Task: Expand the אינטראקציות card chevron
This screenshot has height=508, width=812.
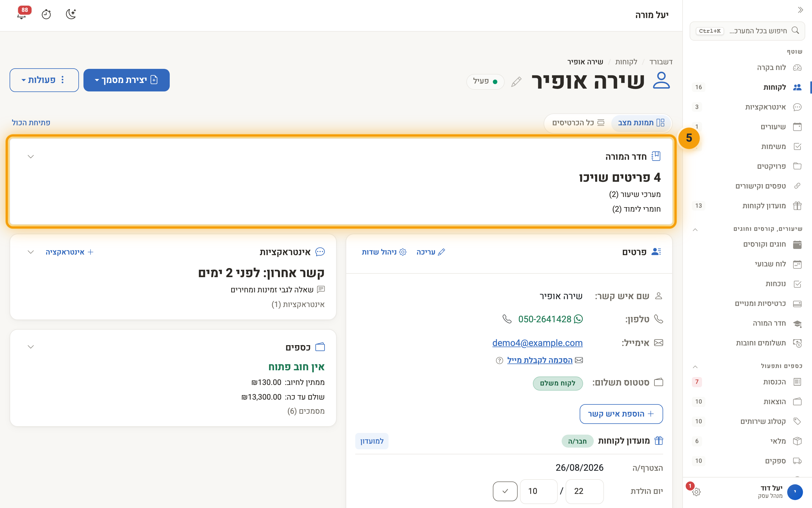Action: click(x=30, y=252)
